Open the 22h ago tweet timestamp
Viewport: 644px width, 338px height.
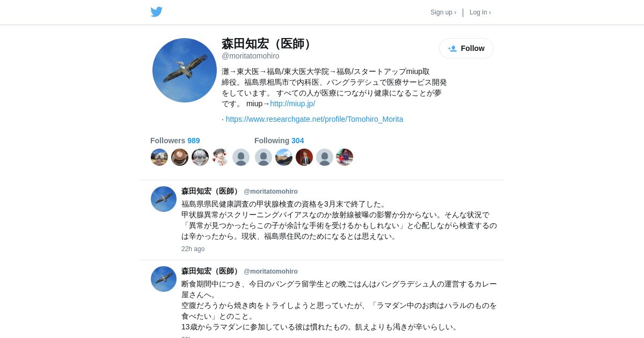pos(193,249)
